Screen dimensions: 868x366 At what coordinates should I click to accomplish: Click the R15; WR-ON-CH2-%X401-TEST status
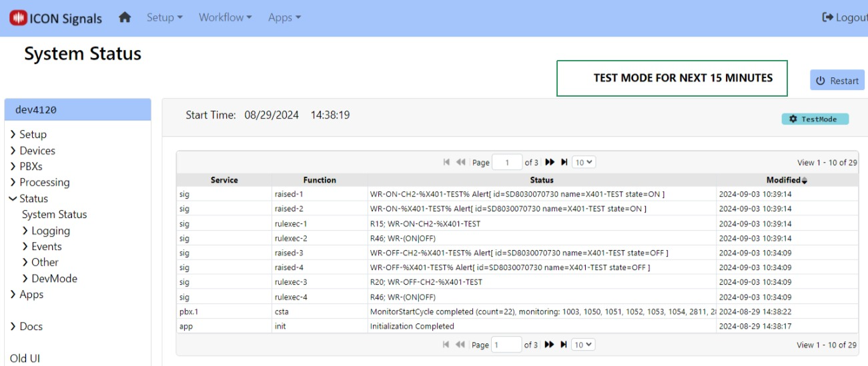pyautogui.click(x=542, y=223)
